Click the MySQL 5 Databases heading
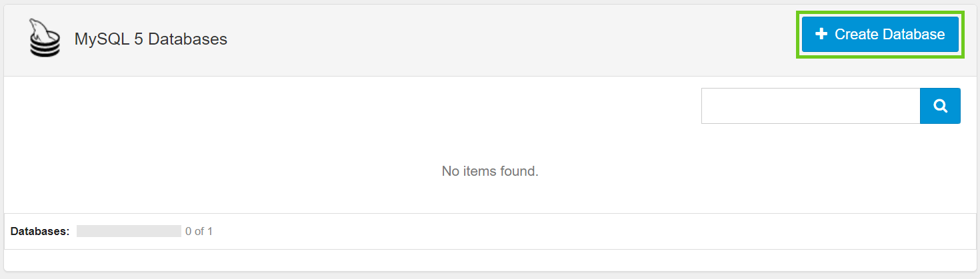The image size is (980, 279). tap(151, 39)
